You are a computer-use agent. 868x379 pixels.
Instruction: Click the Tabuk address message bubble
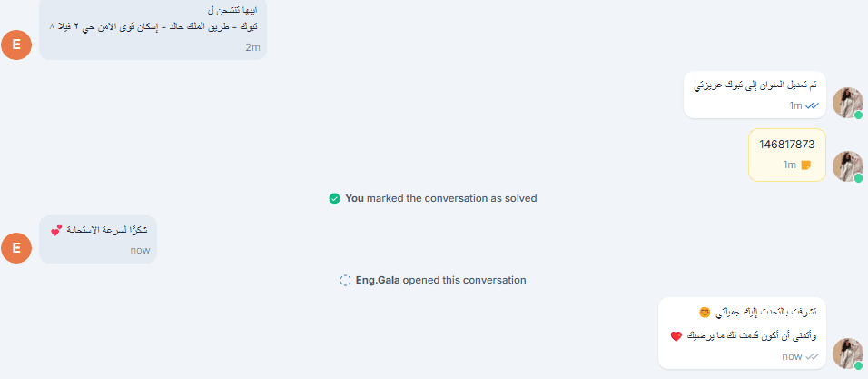click(153, 29)
